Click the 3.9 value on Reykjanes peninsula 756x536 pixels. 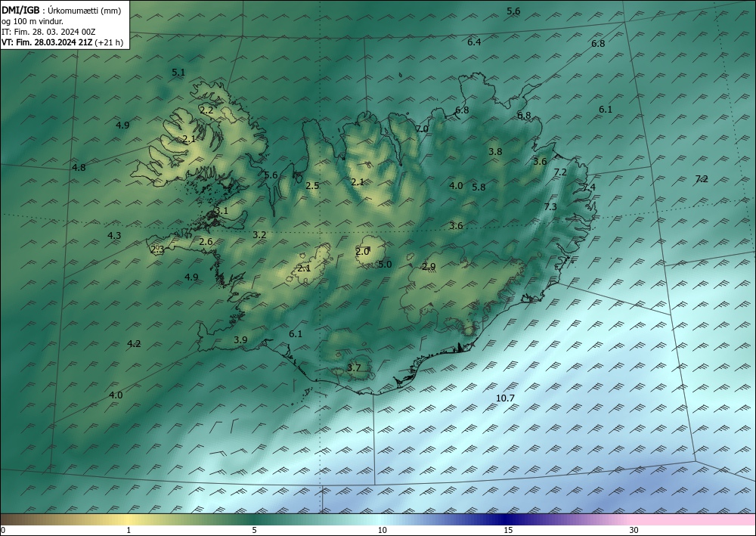pos(240,340)
